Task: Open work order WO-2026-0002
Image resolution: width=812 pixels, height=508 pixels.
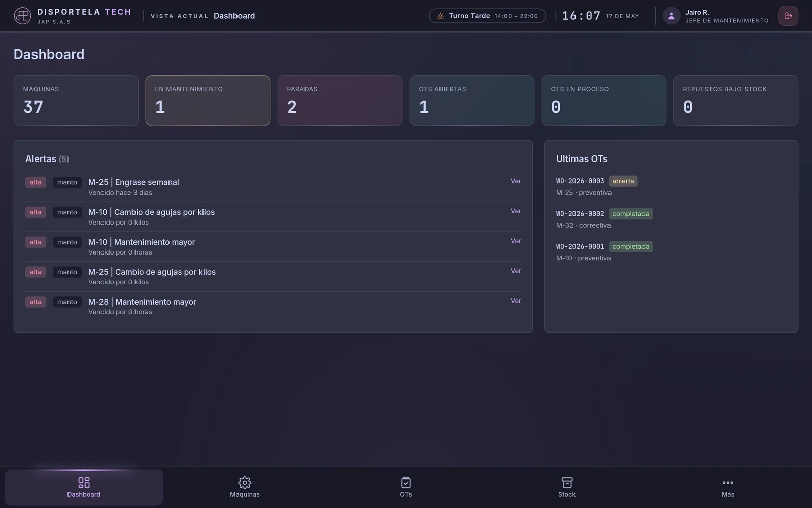Action: click(x=580, y=214)
